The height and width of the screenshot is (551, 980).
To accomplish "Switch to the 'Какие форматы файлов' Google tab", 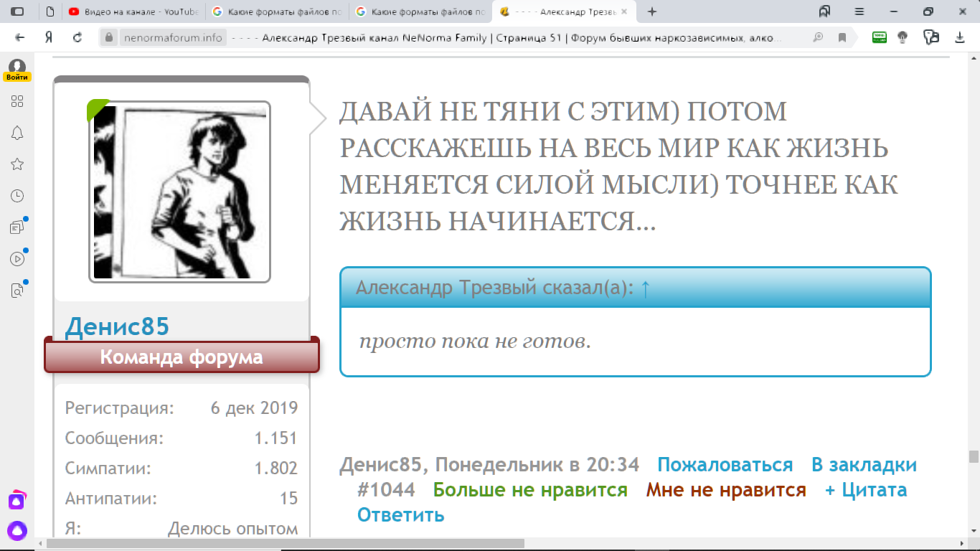I will click(x=276, y=11).
